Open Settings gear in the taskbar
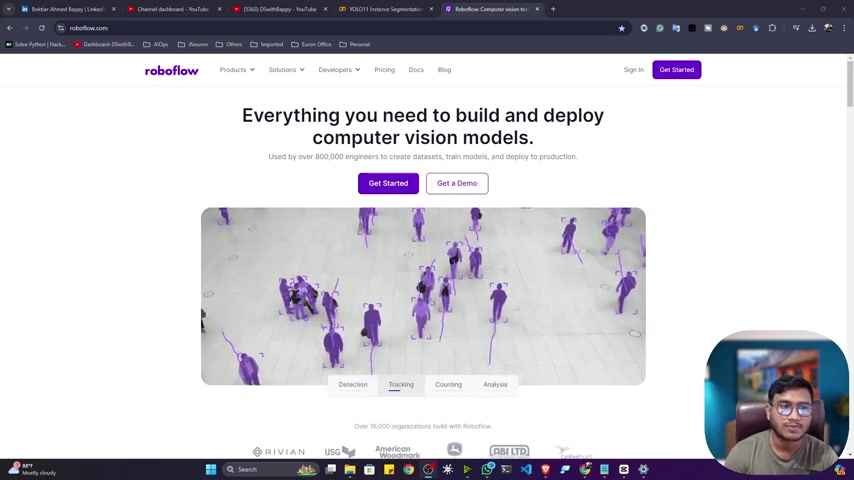854x480 pixels. (x=643, y=469)
